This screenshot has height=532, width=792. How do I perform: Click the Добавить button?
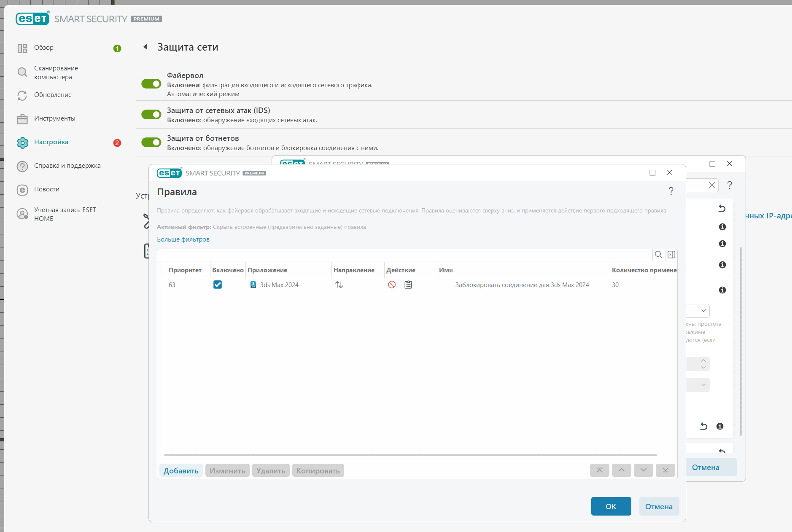point(181,470)
